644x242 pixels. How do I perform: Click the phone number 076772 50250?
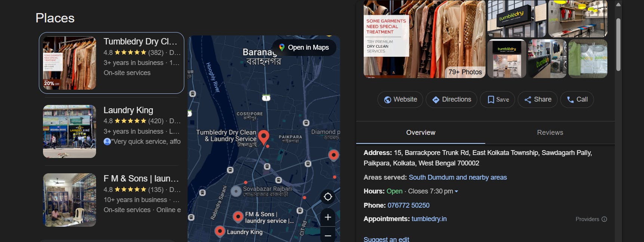pos(409,205)
